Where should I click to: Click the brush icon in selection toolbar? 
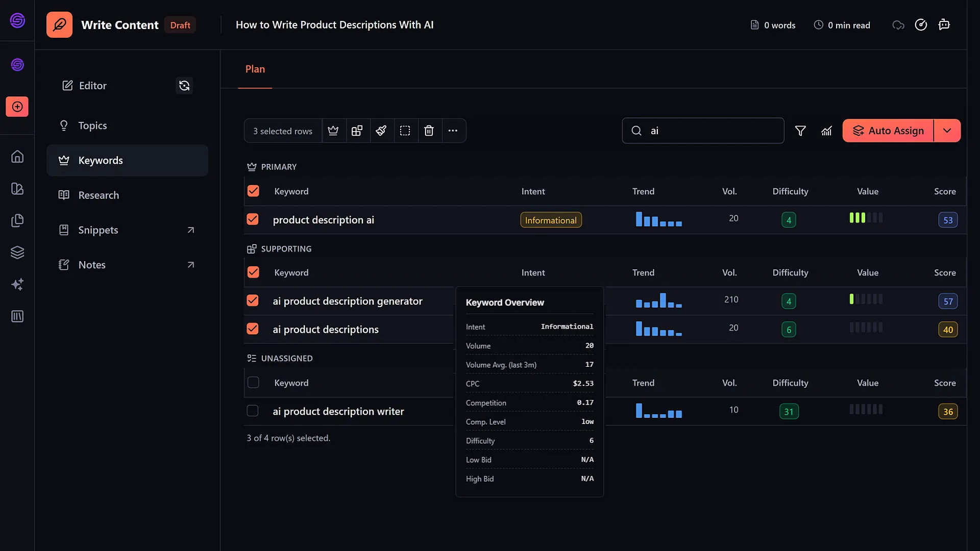[381, 131]
